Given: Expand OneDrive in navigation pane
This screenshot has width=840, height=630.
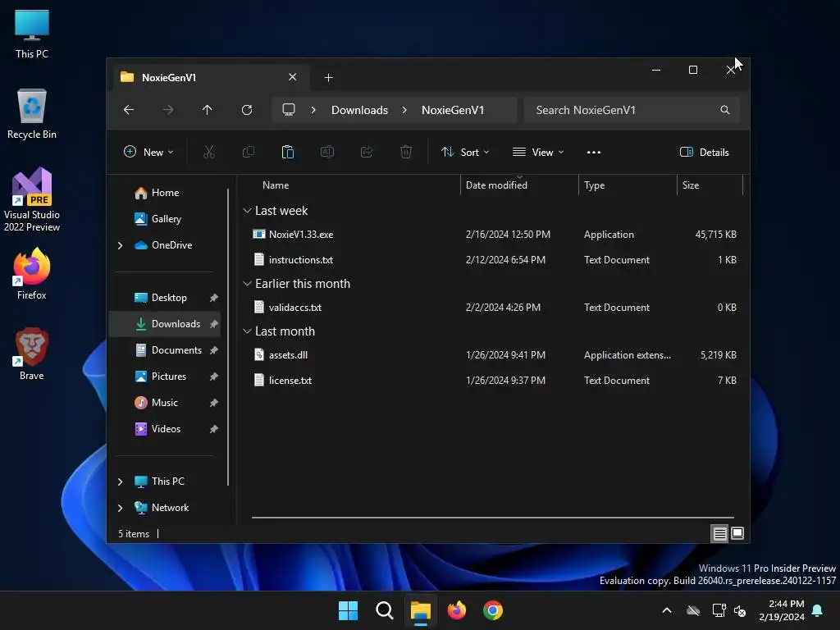Looking at the screenshot, I should click(120, 245).
